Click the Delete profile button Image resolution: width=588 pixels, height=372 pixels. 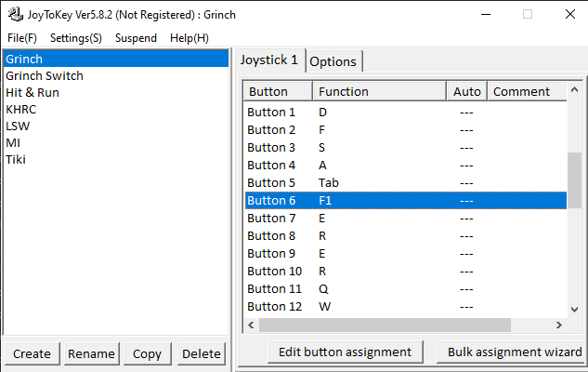click(202, 353)
